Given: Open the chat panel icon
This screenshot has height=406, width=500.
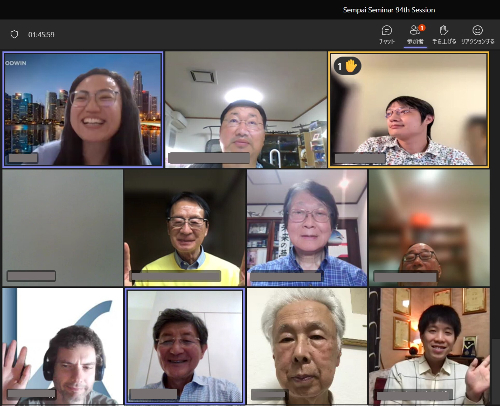Looking at the screenshot, I should pyautogui.click(x=387, y=34).
